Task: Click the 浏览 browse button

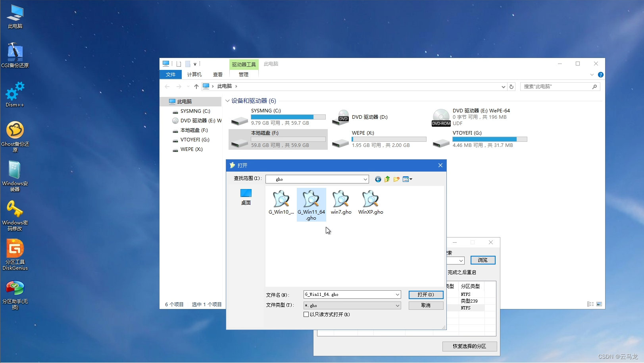Action: (482, 260)
